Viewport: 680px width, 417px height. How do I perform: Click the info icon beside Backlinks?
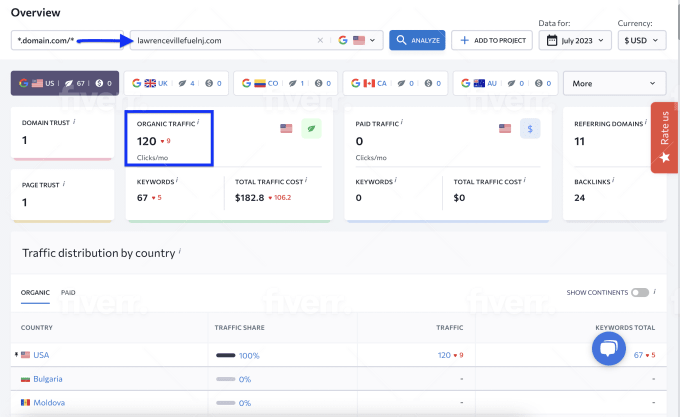click(x=613, y=180)
